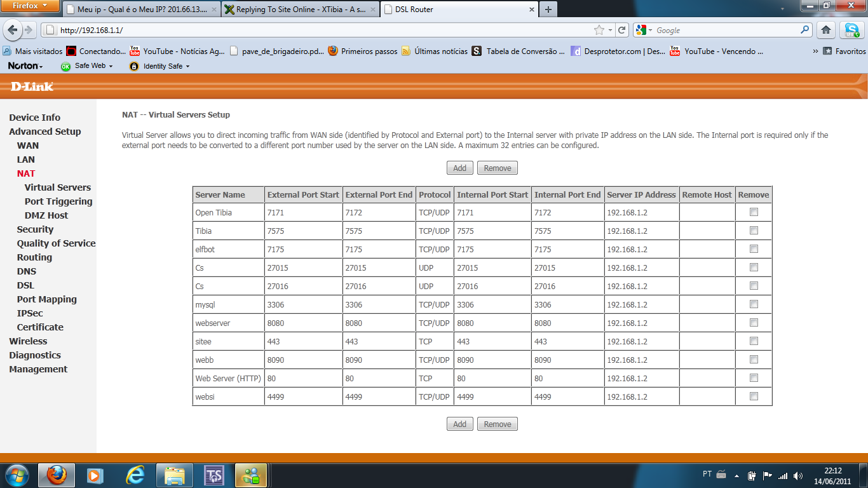The image size is (868, 488).
Task: Click the bookmark star in address bar
Action: tap(599, 30)
